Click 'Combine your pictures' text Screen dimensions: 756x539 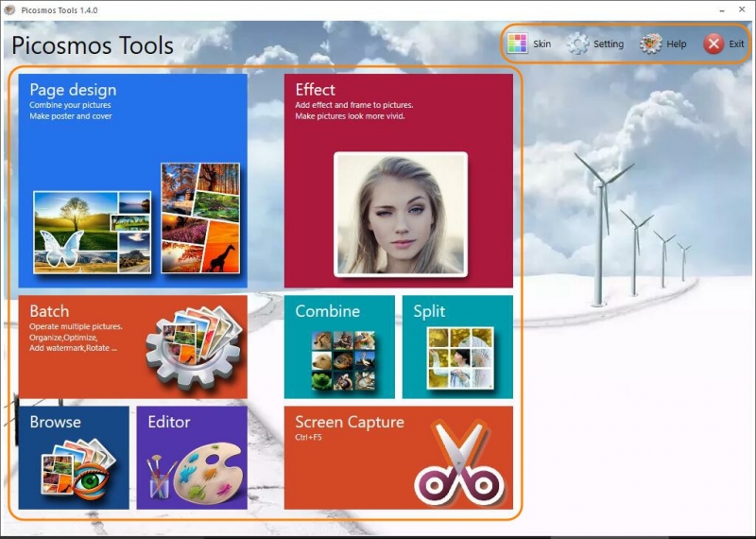[x=70, y=105]
